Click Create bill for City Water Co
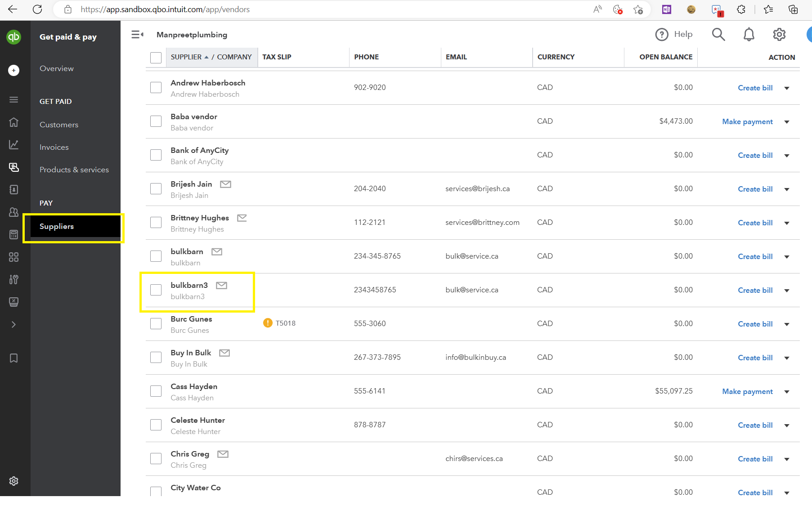The width and height of the screenshot is (812, 506). 755,493
